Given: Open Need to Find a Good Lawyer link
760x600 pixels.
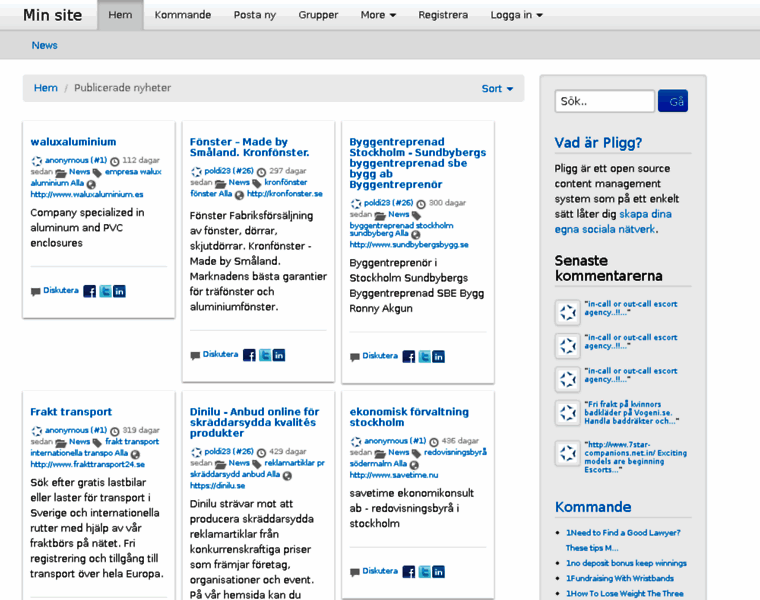Looking at the screenshot, I should [x=623, y=540].
